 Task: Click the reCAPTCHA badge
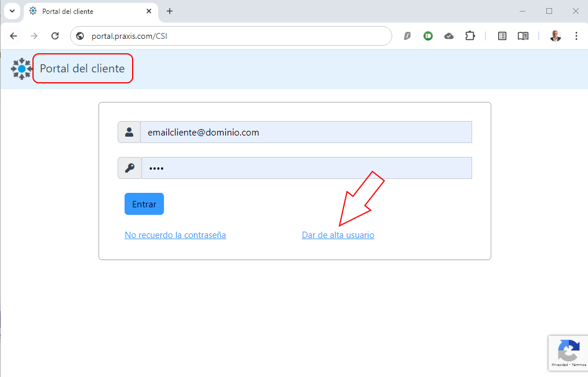[x=568, y=353]
